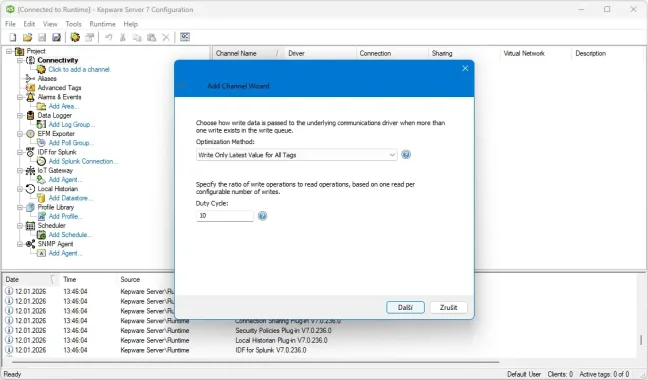Click the Cut scissors toolbar icon
Viewport: 648px width, 380px height.
pos(122,38)
